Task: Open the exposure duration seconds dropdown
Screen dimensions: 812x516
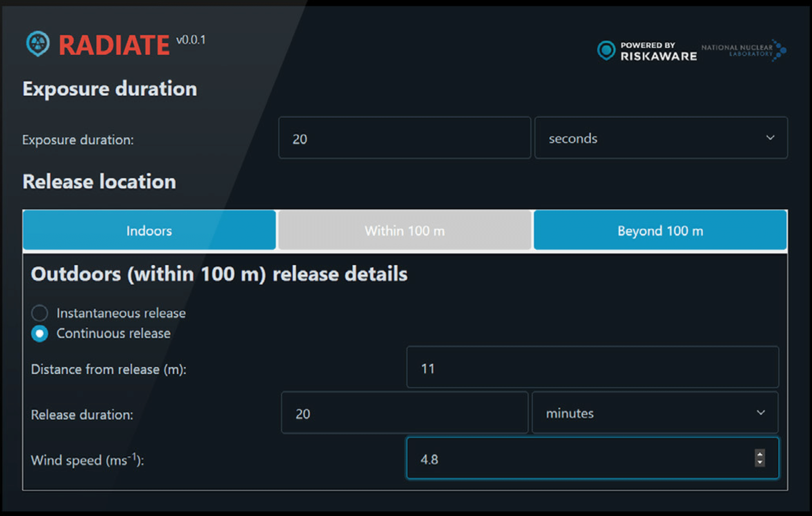Action: pos(661,138)
